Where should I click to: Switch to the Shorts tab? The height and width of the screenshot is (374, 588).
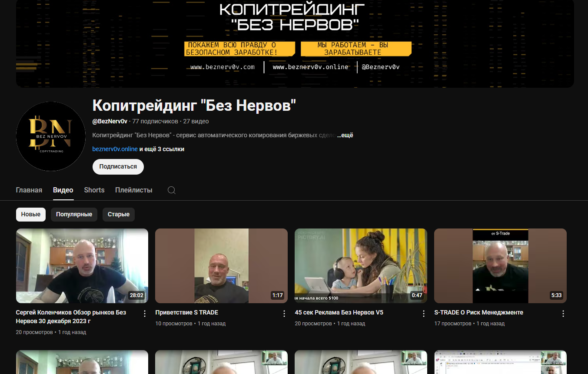pyautogui.click(x=94, y=190)
